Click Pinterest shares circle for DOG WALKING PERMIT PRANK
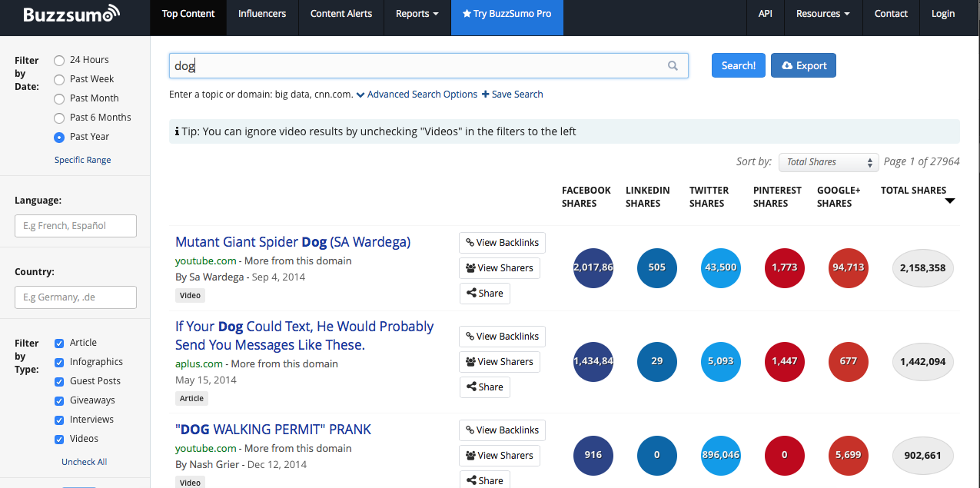The width and height of the screenshot is (980, 488). [785, 456]
